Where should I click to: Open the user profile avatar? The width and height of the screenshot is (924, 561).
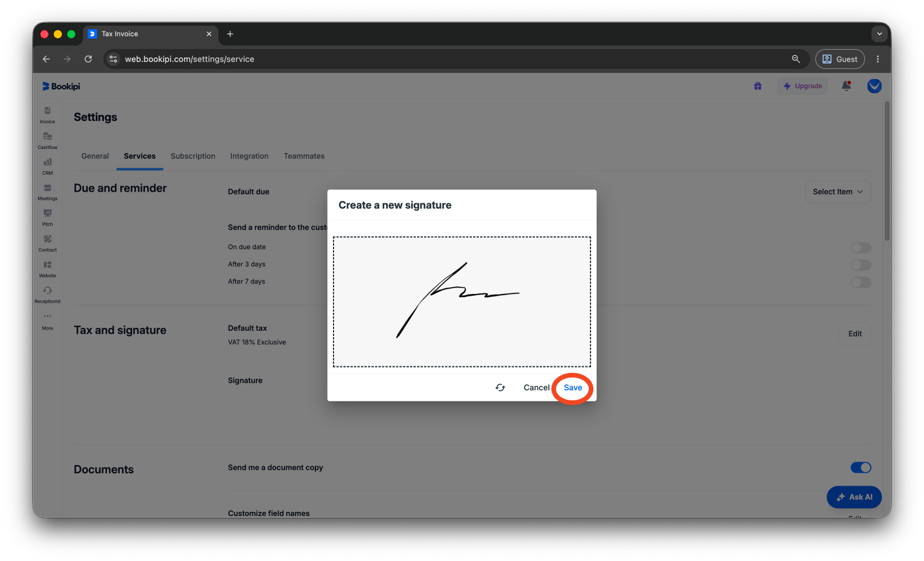[x=874, y=86]
